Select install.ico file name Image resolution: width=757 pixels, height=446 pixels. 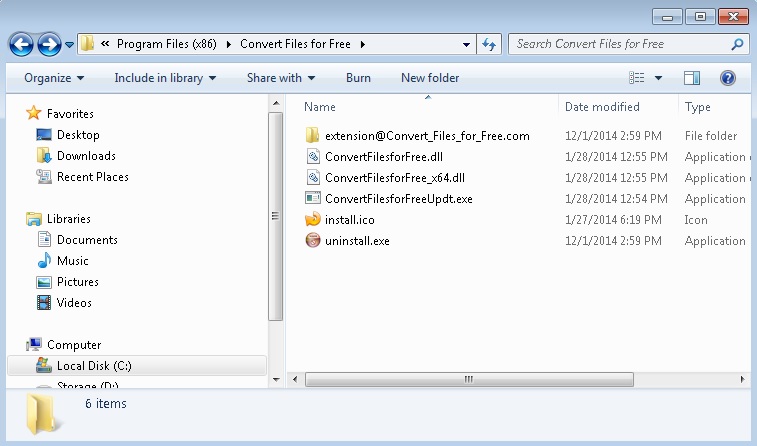(x=350, y=220)
